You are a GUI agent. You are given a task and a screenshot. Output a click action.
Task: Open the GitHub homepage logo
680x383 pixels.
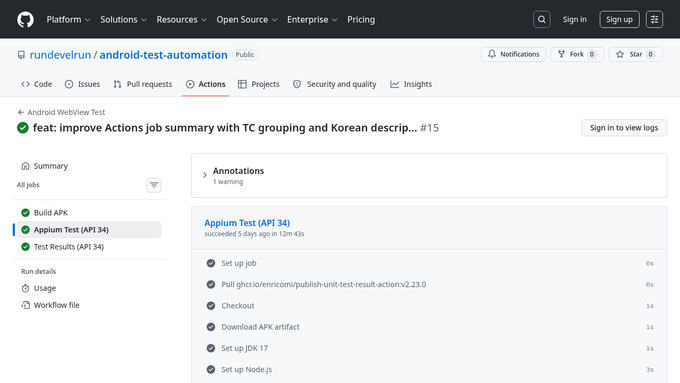25,20
